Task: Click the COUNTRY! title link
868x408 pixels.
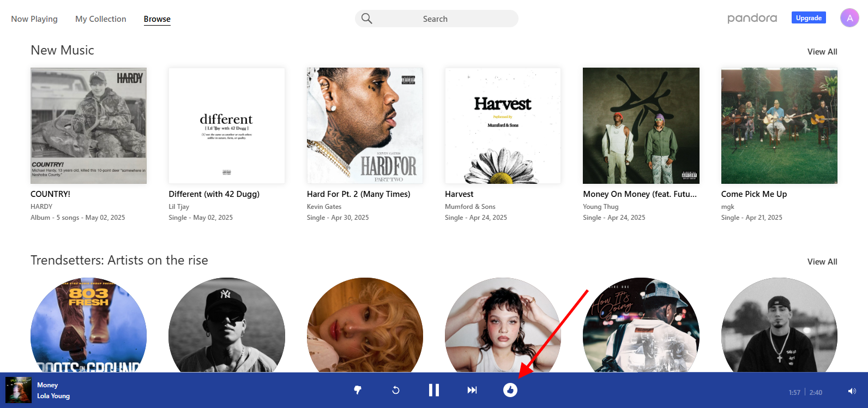Action: point(50,194)
